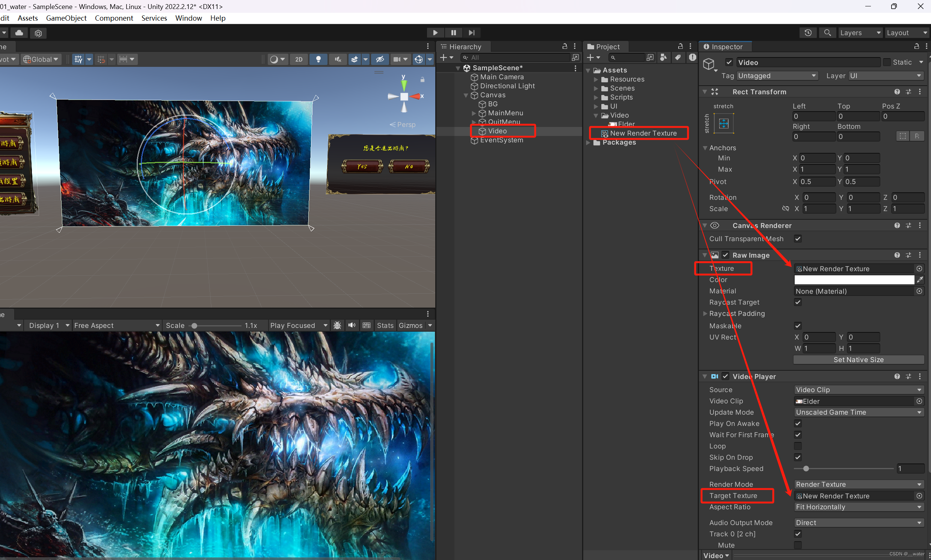Click Search by Type icon in Project panel
931x560 pixels.
pos(663,57)
